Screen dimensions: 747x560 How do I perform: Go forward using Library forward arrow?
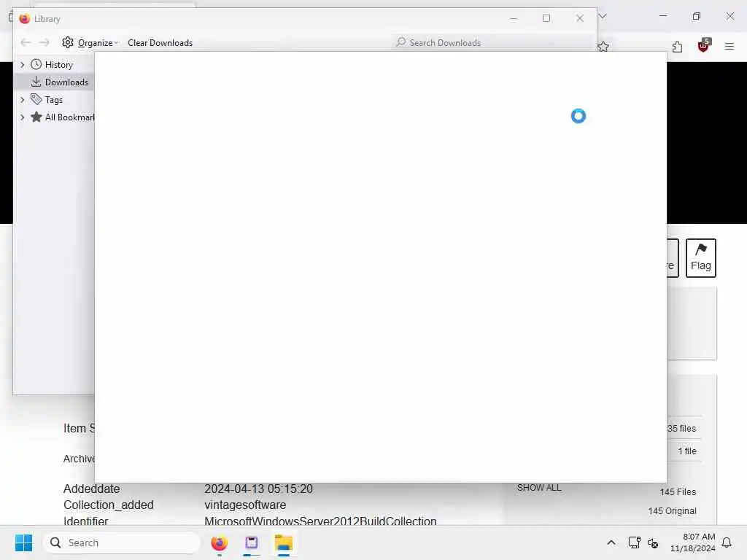[44, 43]
